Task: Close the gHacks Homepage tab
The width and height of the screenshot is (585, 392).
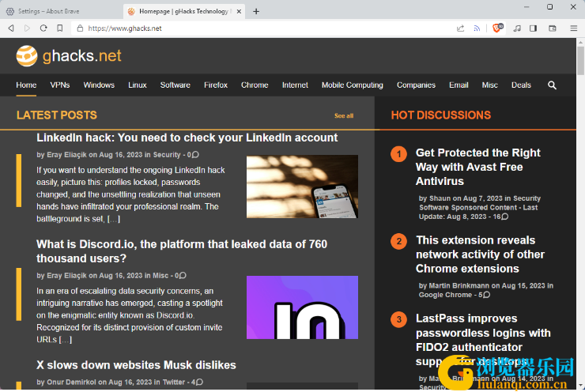Action: [240, 12]
